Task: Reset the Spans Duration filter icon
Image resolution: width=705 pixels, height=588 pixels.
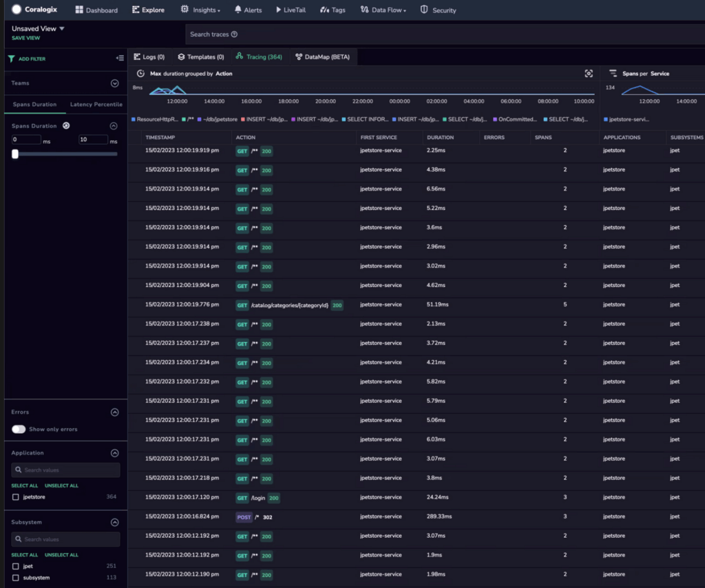Action: coord(66,126)
